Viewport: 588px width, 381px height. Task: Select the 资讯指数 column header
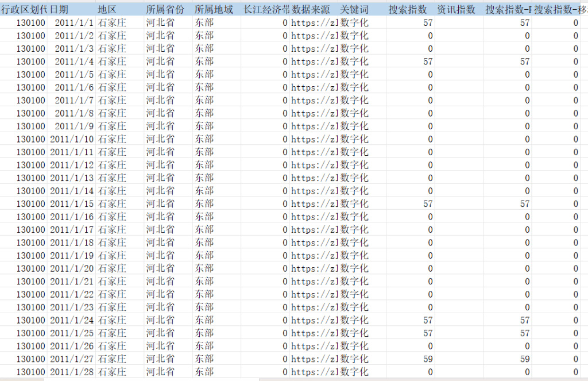pos(459,9)
